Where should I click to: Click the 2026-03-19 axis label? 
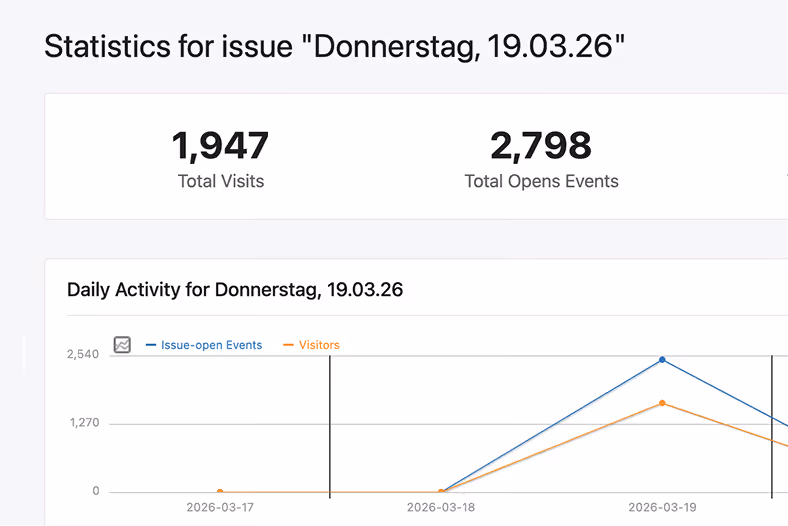click(x=662, y=507)
